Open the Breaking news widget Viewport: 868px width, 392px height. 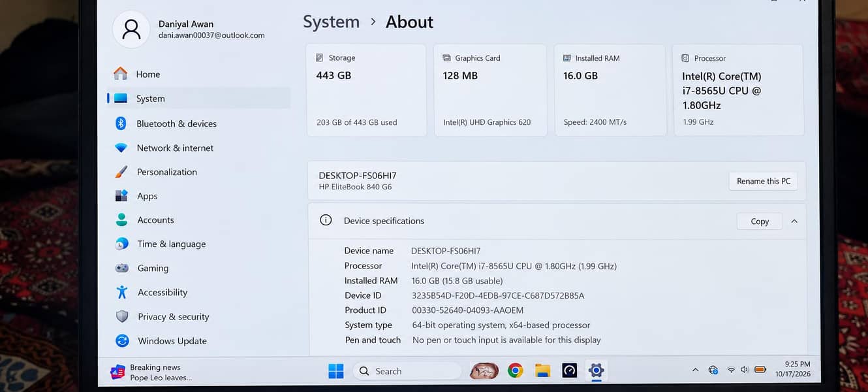(151, 372)
